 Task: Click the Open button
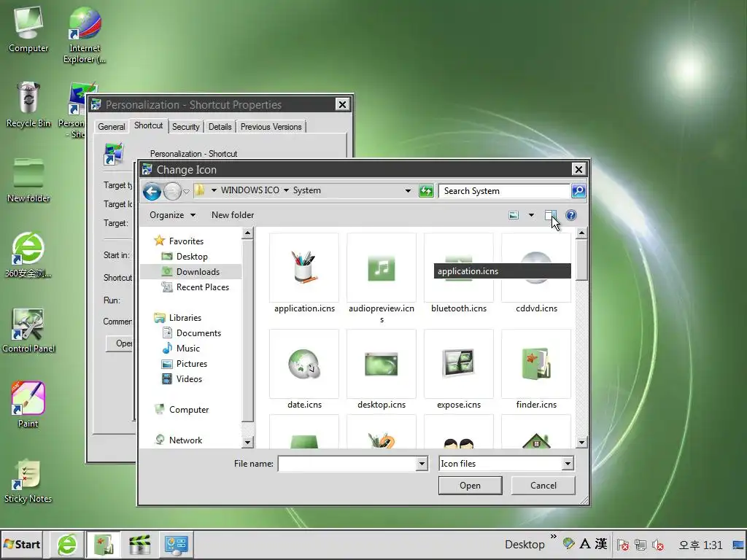(x=471, y=486)
